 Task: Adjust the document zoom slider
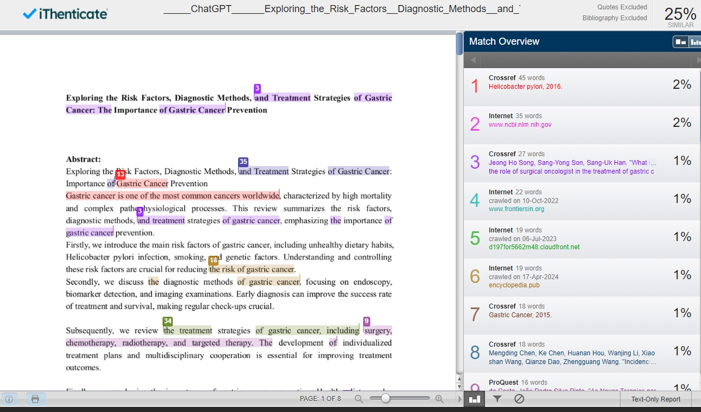click(385, 399)
